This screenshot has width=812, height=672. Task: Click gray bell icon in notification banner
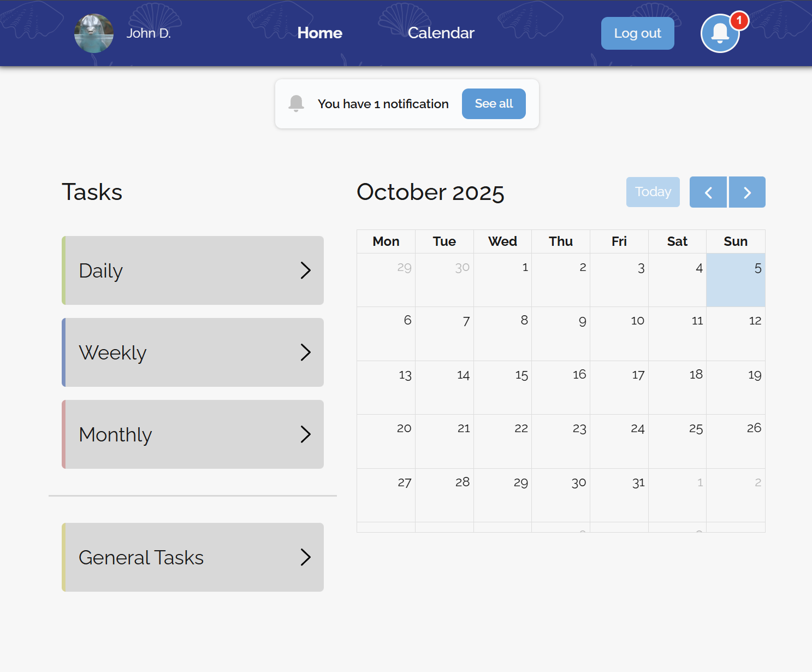[x=296, y=103]
